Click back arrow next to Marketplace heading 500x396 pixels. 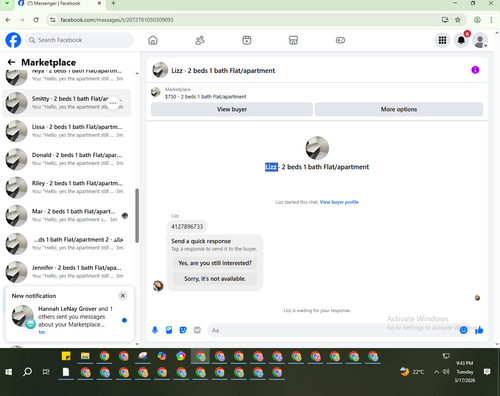click(x=11, y=62)
